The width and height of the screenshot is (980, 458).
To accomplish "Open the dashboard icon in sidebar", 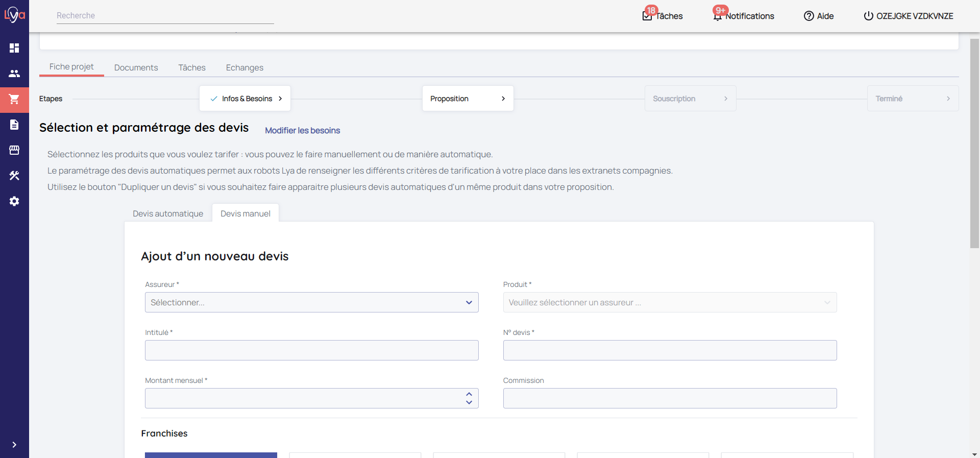I will point(14,48).
